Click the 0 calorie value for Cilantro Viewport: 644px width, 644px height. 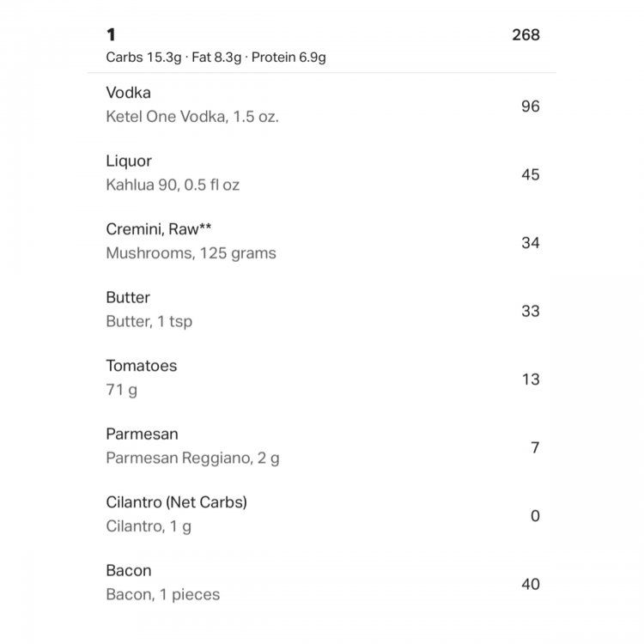(535, 515)
